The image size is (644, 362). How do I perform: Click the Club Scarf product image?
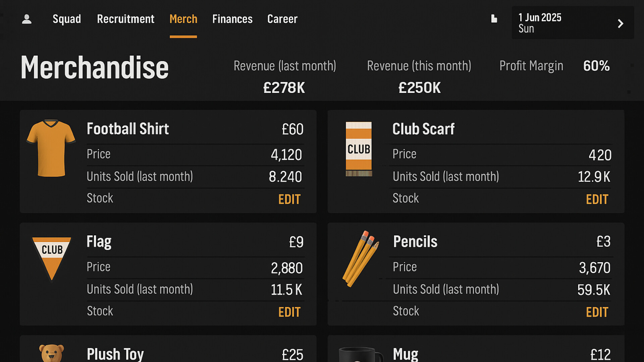tap(359, 149)
